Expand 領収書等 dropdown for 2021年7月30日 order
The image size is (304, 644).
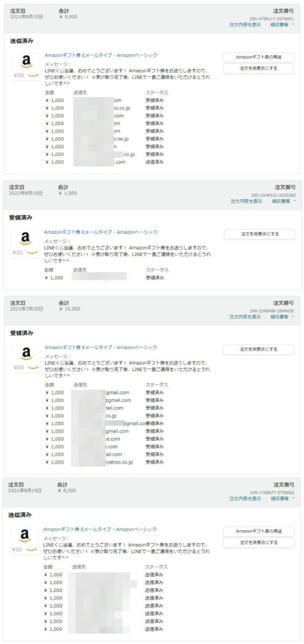pos(283,317)
